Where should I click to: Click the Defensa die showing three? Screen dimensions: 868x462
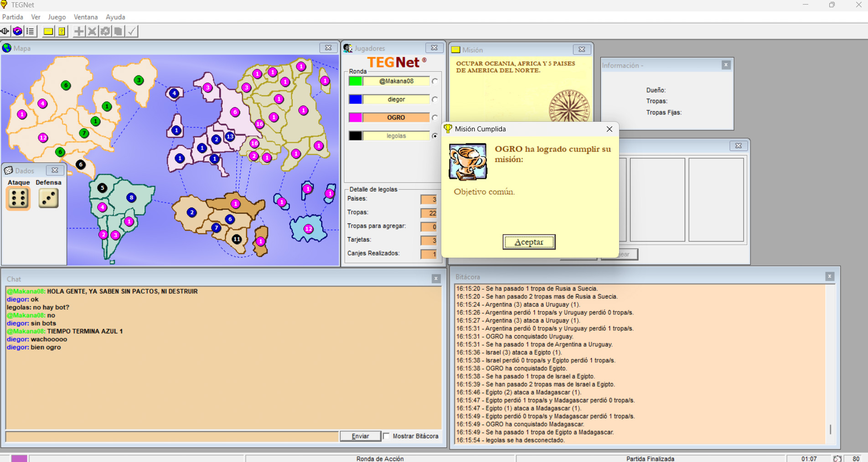point(48,198)
